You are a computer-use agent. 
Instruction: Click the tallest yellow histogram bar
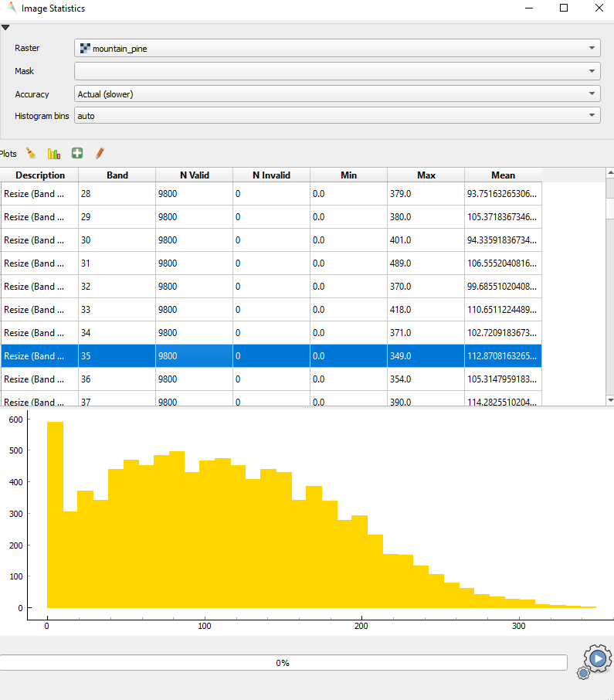pos(55,514)
